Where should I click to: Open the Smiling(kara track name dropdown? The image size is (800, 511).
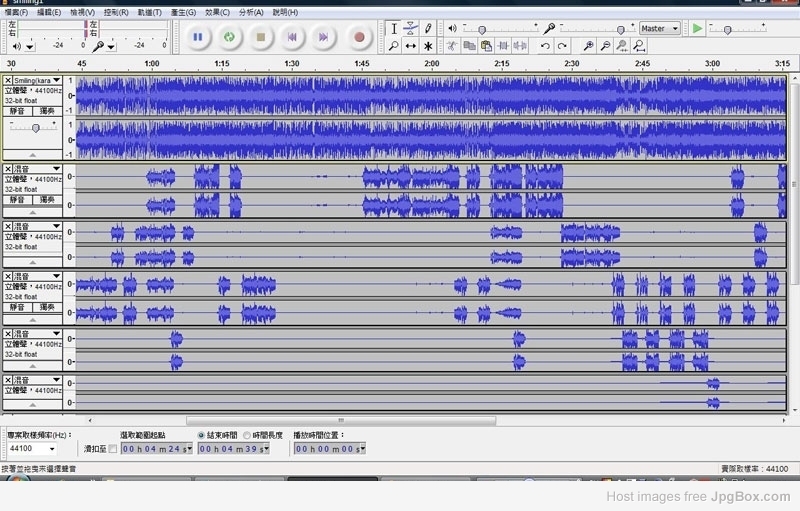point(56,80)
